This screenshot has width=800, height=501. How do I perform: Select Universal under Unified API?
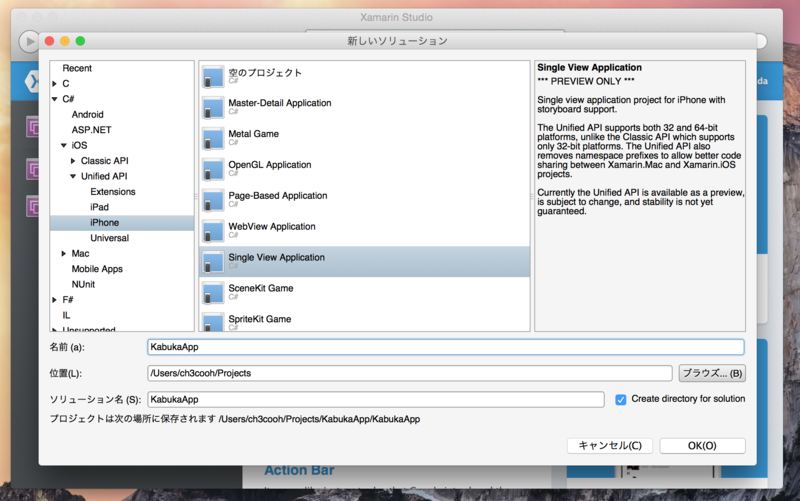point(110,238)
